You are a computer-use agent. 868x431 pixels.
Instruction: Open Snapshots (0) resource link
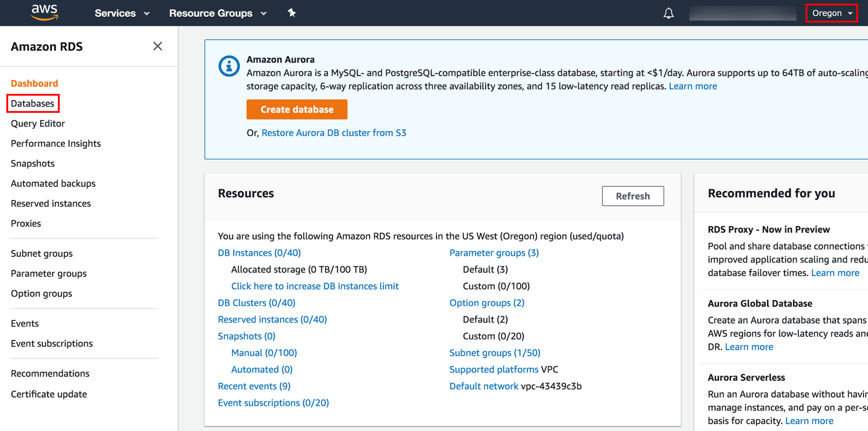point(247,336)
